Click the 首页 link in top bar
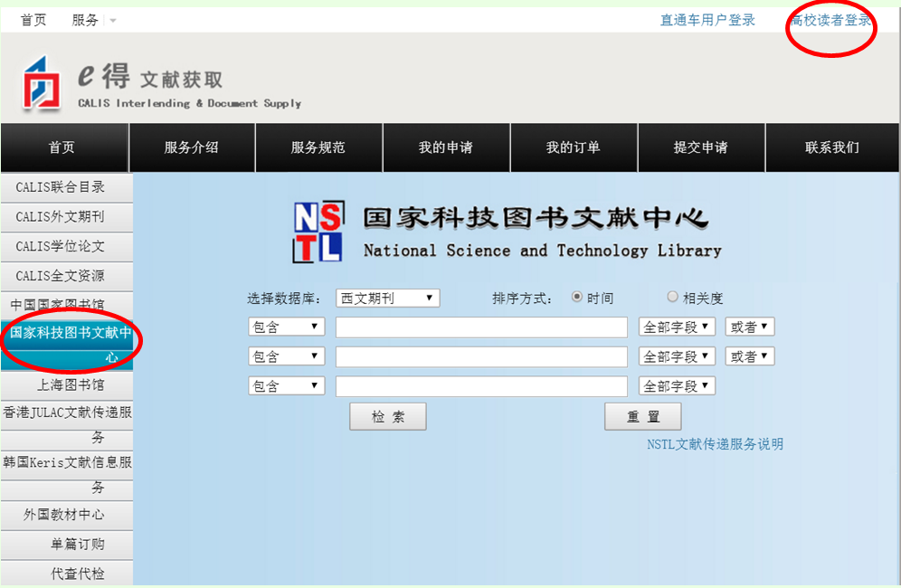The image size is (901, 588). (x=33, y=20)
